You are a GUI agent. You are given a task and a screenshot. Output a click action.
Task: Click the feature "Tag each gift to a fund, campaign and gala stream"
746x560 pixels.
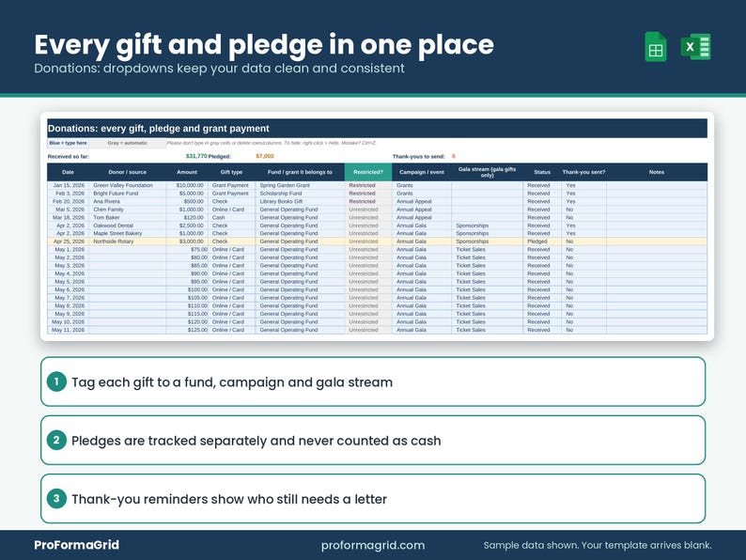click(373, 381)
